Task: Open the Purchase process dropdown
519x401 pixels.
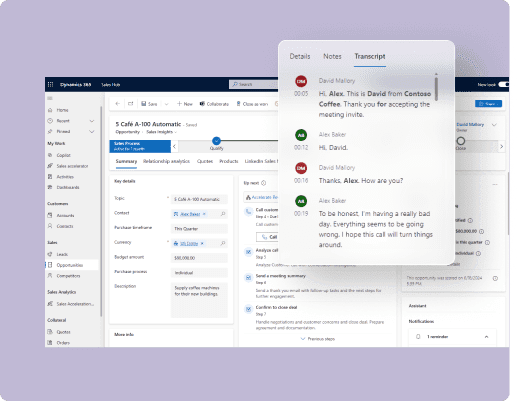Action: pyautogui.click(x=199, y=273)
